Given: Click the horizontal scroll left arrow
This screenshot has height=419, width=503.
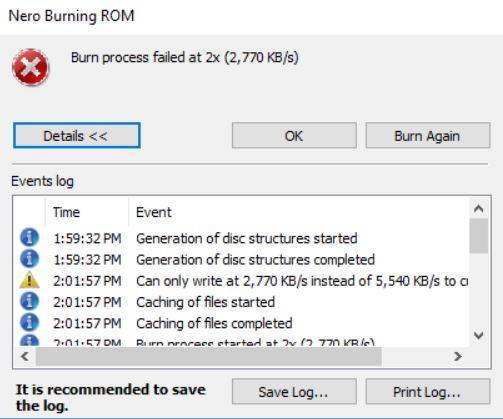Looking at the screenshot, I should (x=25, y=356).
